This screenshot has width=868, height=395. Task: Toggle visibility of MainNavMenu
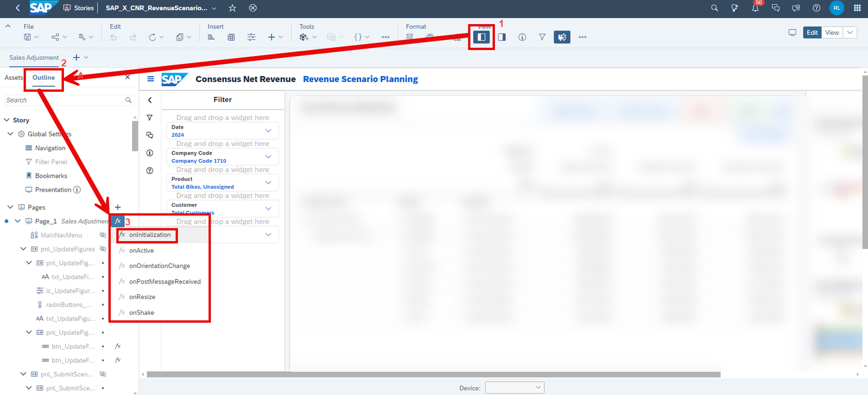pos(103,235)
